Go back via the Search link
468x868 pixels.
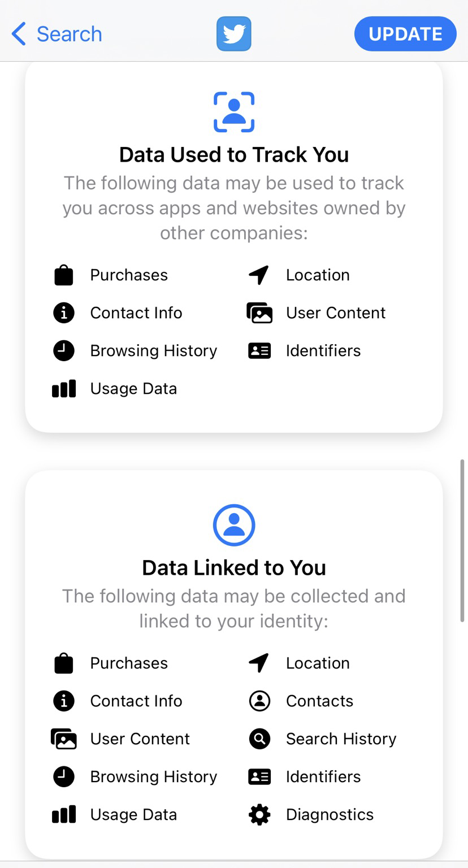(x=69, y=34)
